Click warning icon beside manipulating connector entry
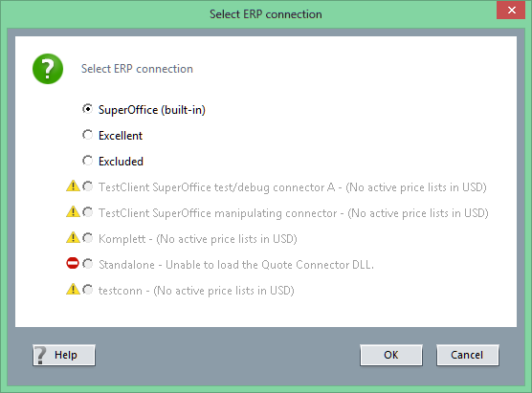 pyautogui.click(x=73, y=212)
